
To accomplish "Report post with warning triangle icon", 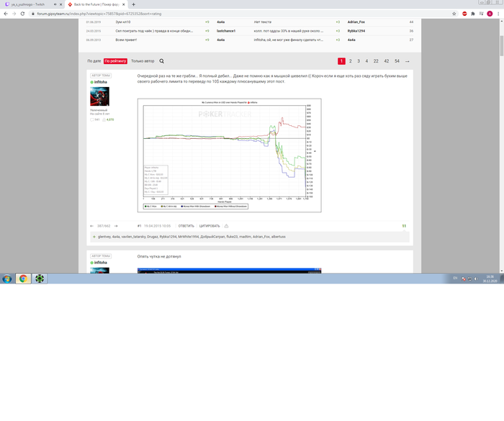I will click(226, 226).
